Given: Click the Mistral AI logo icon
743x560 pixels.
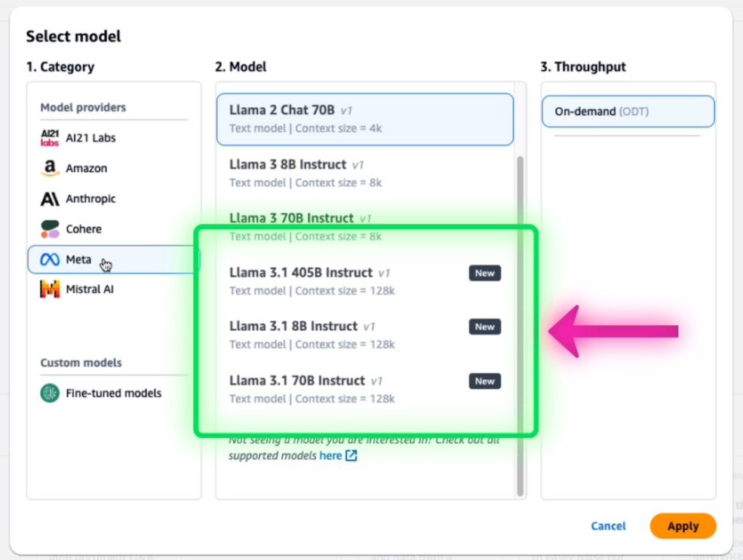Looking at the screenshot, I should (50, 289).
